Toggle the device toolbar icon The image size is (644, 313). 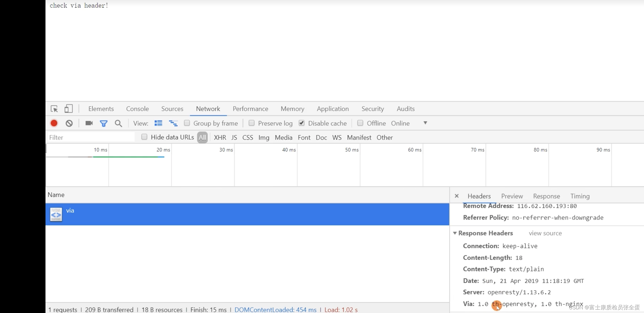[x=68, y=109]
